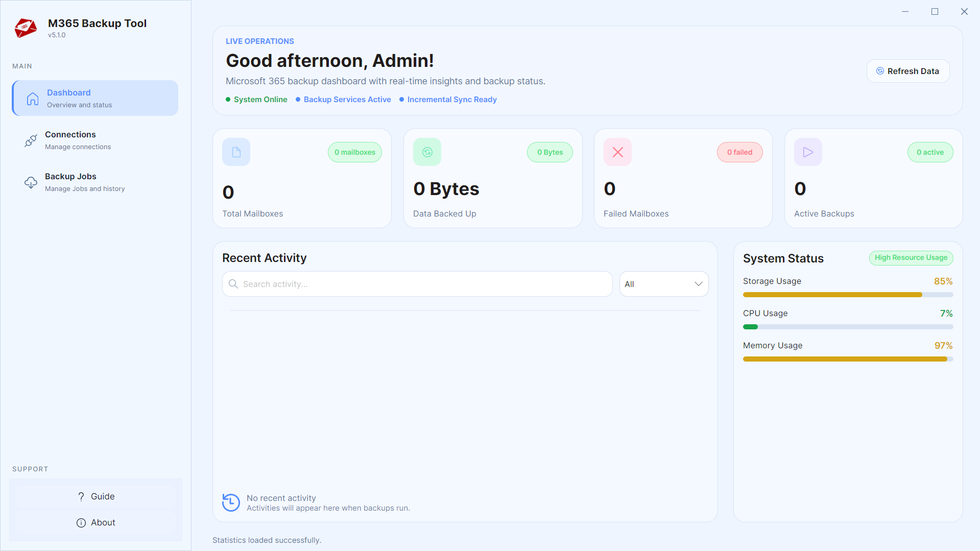Screen dimensions: 980x551
Task: Click the Storage Usage progress bar
Action: pos(848,295)
